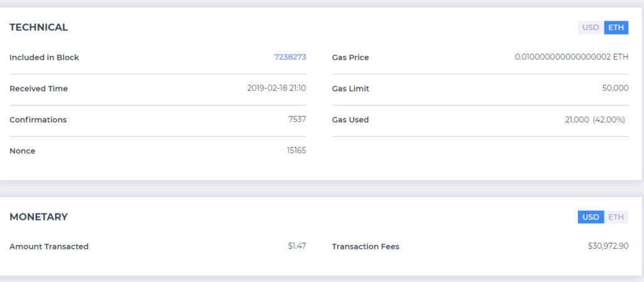Viewport: 644px width, 282px height.
Task: Open block 7238273 link
Action: (290, 57)
